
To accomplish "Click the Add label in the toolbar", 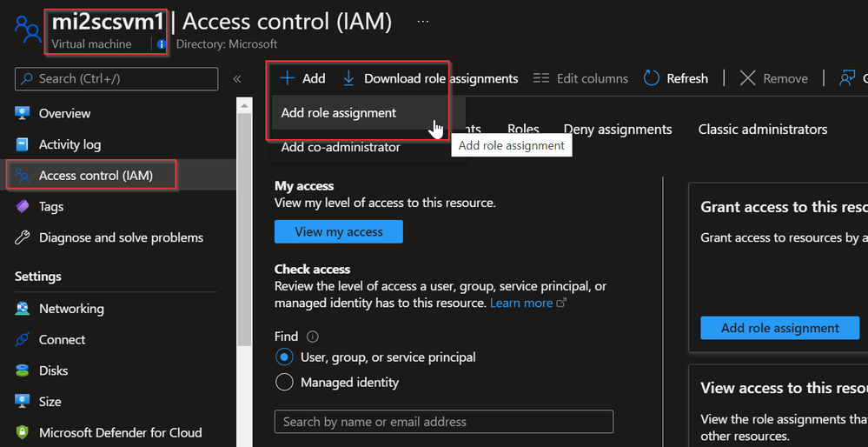I will coord(314,78).
